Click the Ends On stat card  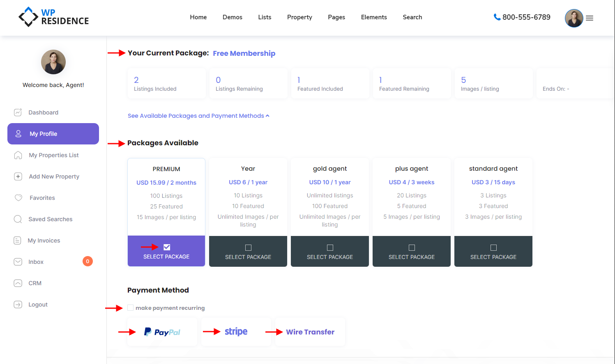tap(575, 83)
